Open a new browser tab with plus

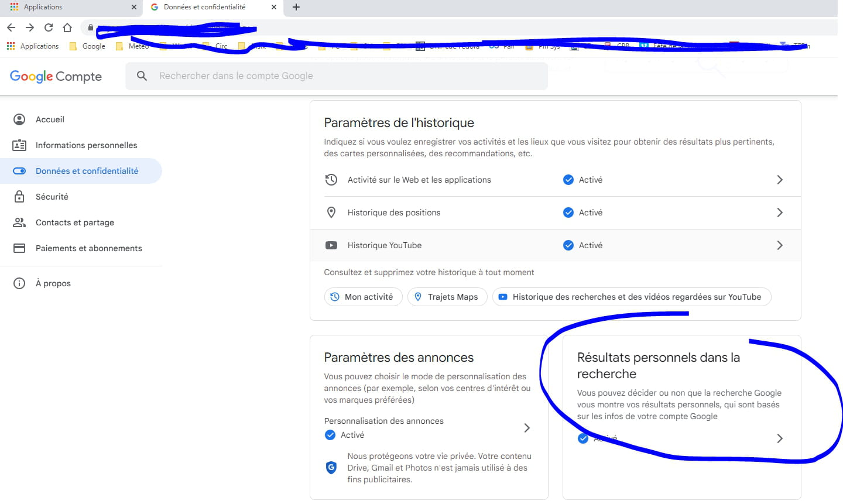point(296,7)
